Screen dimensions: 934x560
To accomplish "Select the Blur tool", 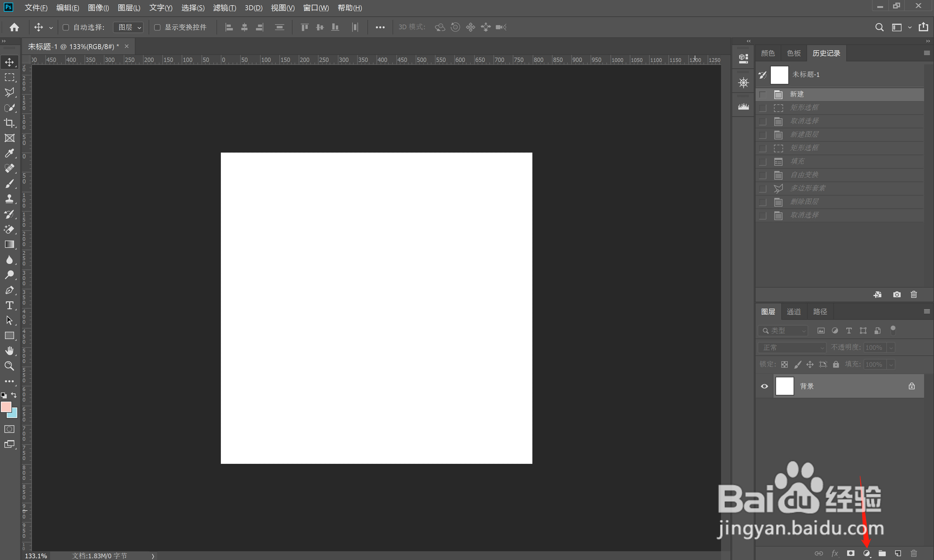I will [x=9, y=260].
